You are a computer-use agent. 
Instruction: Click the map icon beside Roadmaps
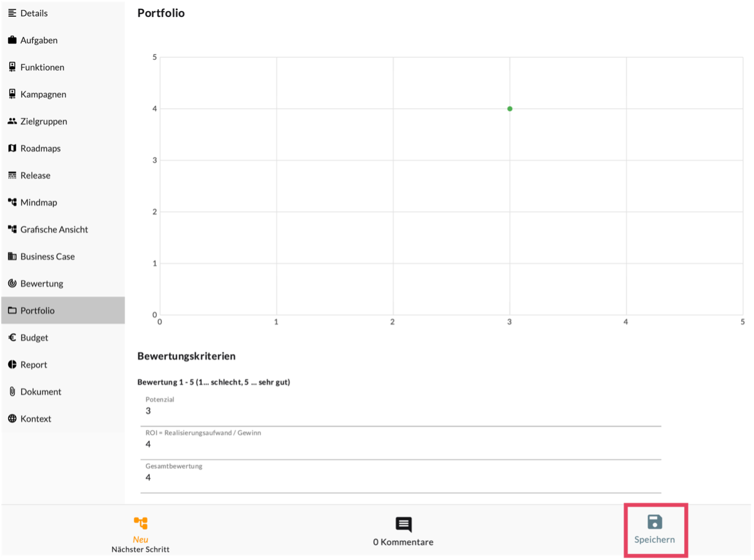12,149
